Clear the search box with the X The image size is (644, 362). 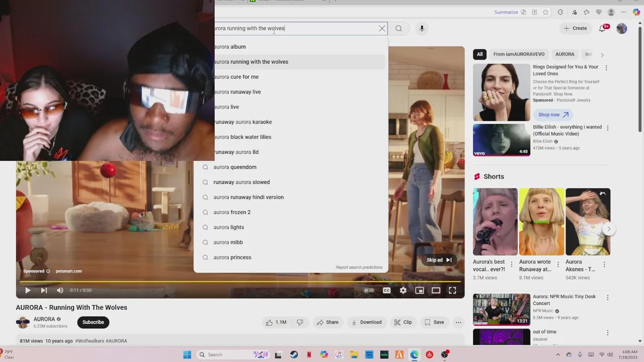[382, 29]
